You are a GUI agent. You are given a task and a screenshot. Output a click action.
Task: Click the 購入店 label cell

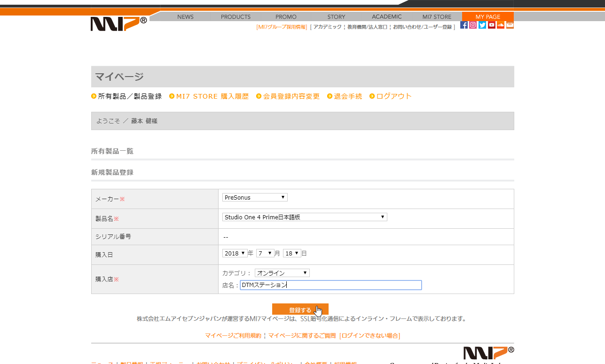pos(155,279)
